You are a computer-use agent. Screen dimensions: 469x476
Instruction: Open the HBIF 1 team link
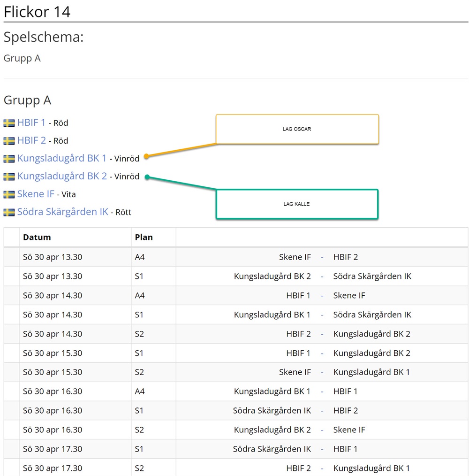click(31, 123)
